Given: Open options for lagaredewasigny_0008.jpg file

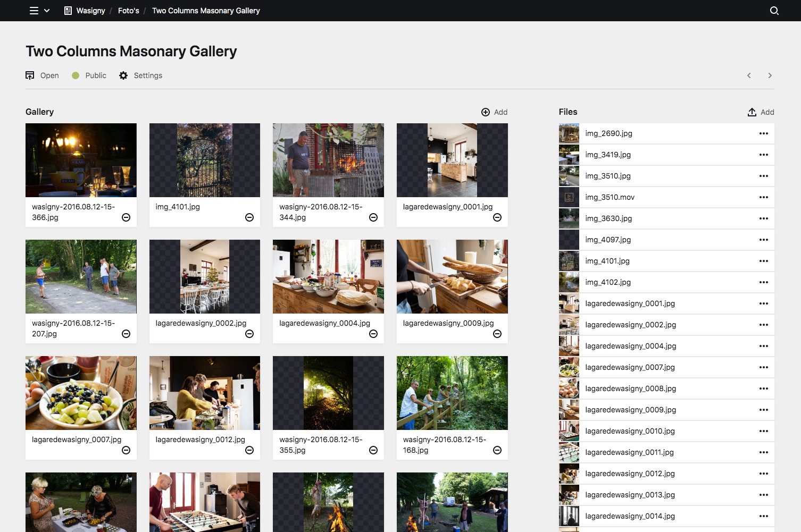Looking at the screenshot, I should pyautogui.click(x=764, y=389).
